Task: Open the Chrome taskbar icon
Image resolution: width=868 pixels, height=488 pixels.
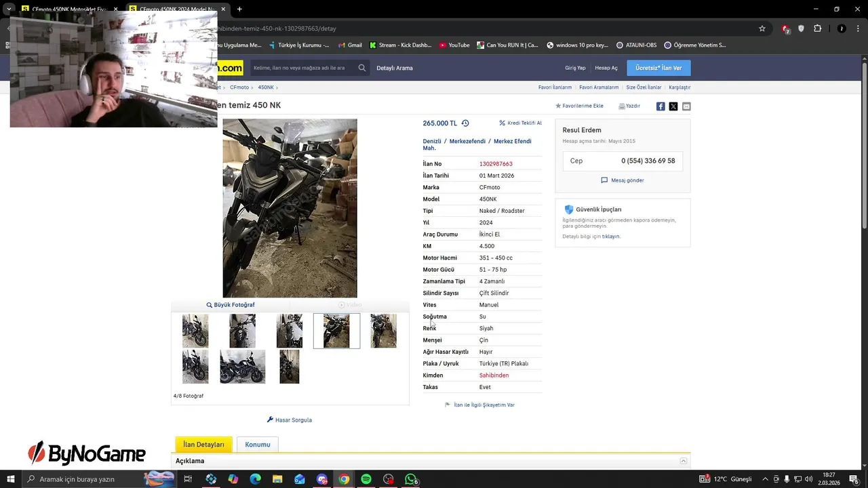Action: 344,479
